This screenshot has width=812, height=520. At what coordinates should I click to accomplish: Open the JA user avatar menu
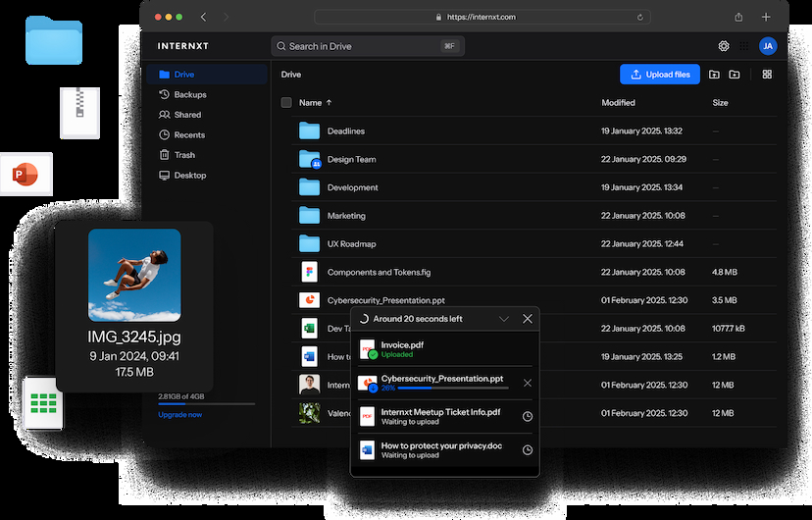[768, 46]
